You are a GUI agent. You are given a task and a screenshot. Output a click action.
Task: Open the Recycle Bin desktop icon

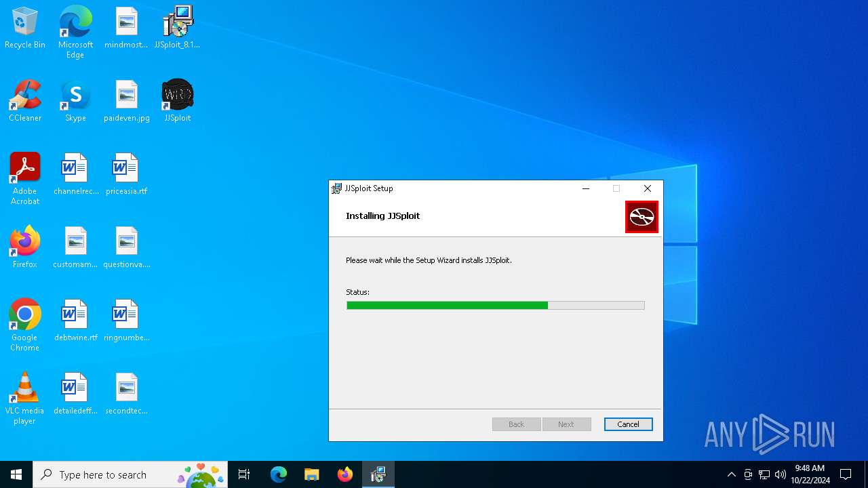tap(25, 28)
